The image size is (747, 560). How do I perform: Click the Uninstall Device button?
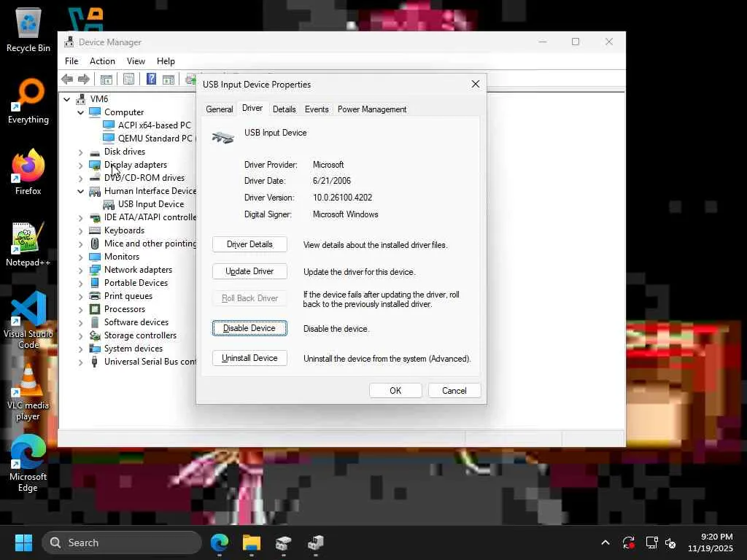[249, 358]
